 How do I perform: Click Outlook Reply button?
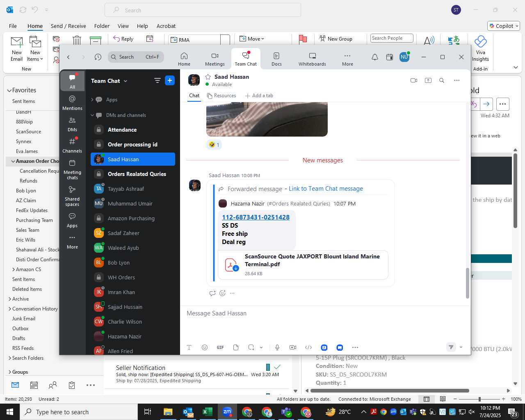[123, 39]
